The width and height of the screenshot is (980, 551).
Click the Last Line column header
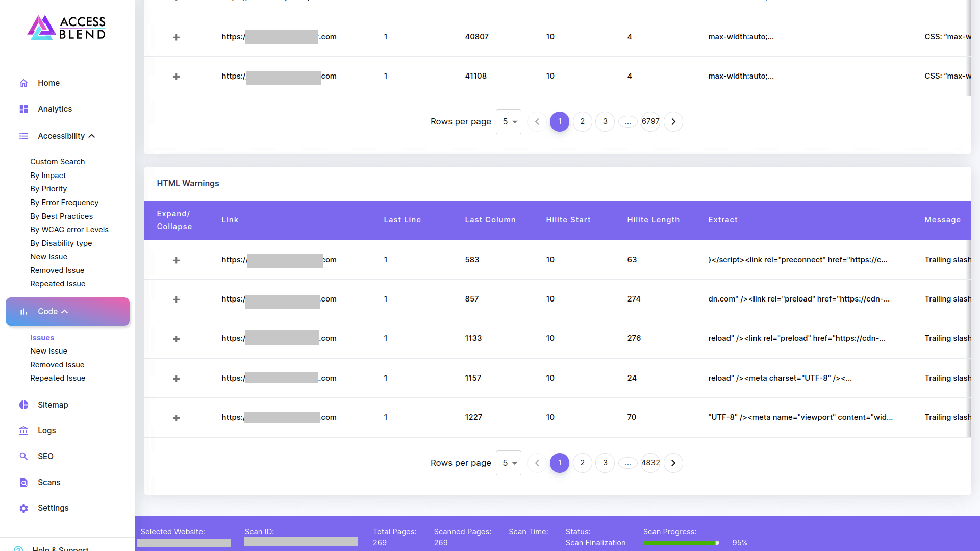click(x=403, y=220)
